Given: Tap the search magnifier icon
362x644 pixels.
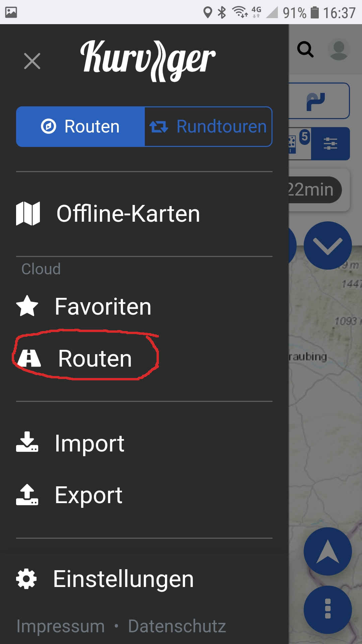Looking at the screenshot, I should [x=305, y=50].
